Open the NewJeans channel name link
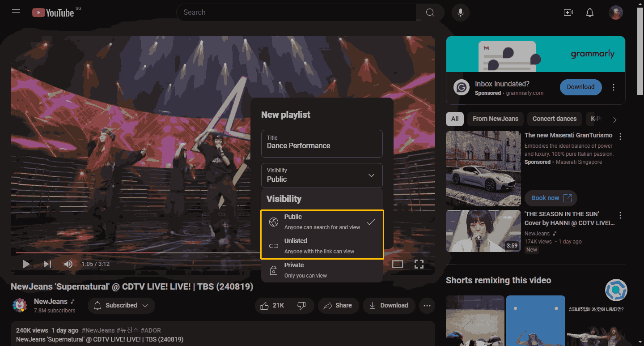Viewport: 644px width, 346px height. [x=51, y=301]
